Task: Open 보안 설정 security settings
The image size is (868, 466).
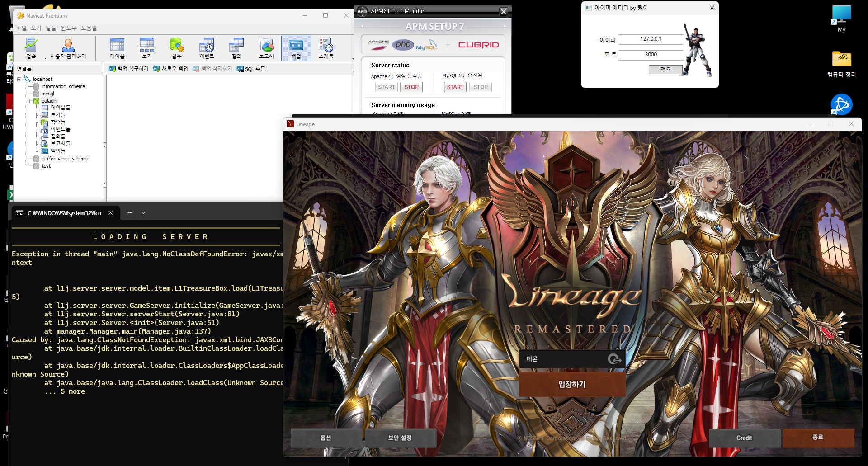Action: coord(400,438)
